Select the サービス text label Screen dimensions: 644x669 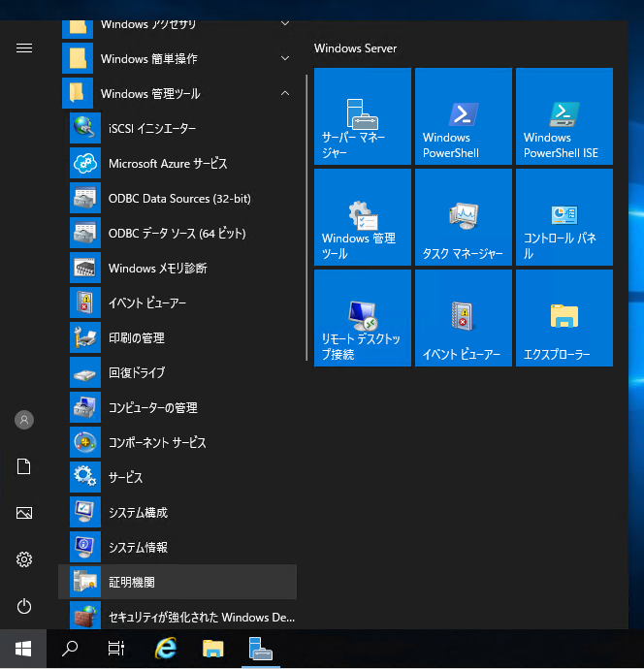(x=125, y=477)
